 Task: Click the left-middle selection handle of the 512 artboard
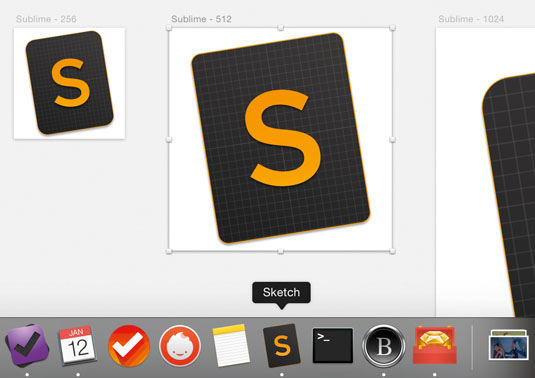[169, 140]
